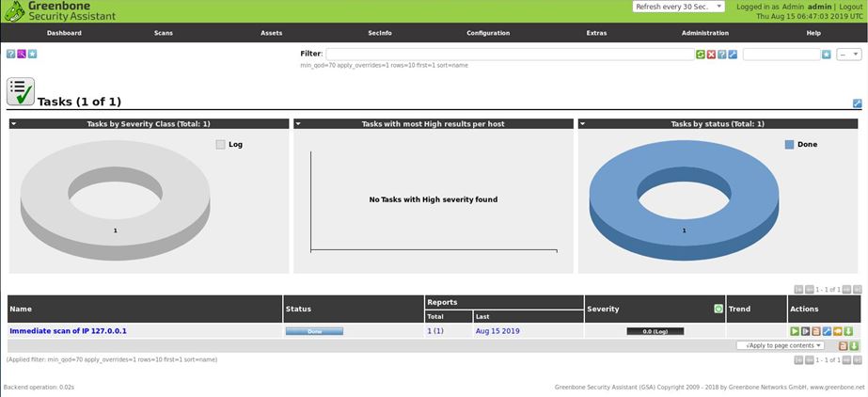Screen dimensions: 868x397
Task: Click the grey Resume task icon in Actions
Action: [x=805, y=331]
